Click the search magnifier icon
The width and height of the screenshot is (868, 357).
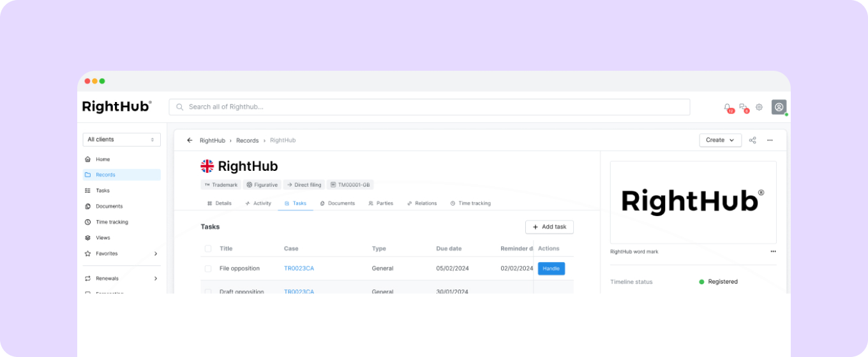click(180, 107)
